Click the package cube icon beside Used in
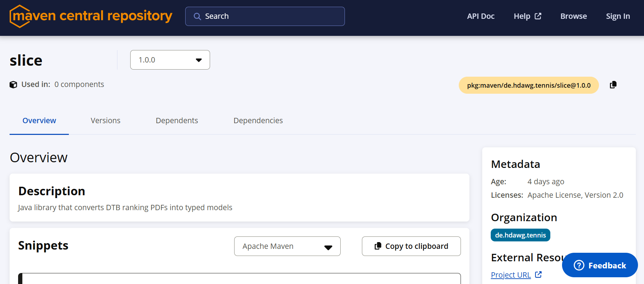Screen dimensions: 644x284 pos(13,84)
